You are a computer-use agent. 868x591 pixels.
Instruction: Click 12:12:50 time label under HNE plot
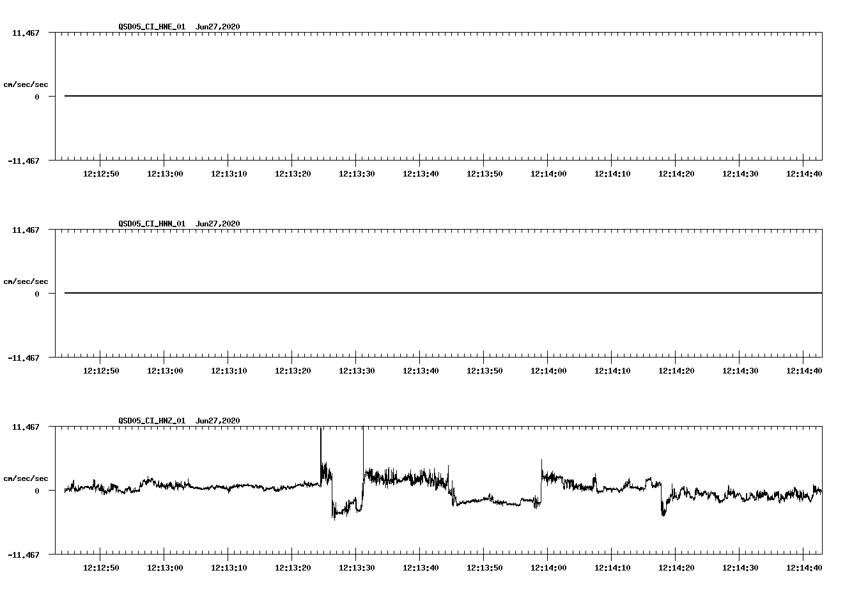(101, 174)
